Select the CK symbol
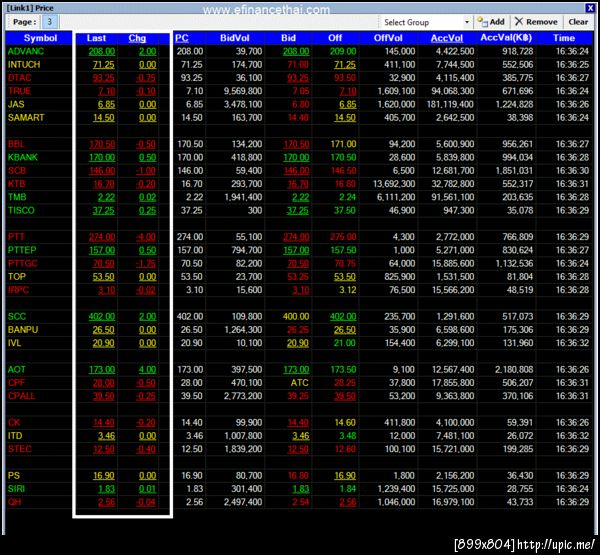Image resolution: width=600 pixels, height=555 pixels. [14, 423]
